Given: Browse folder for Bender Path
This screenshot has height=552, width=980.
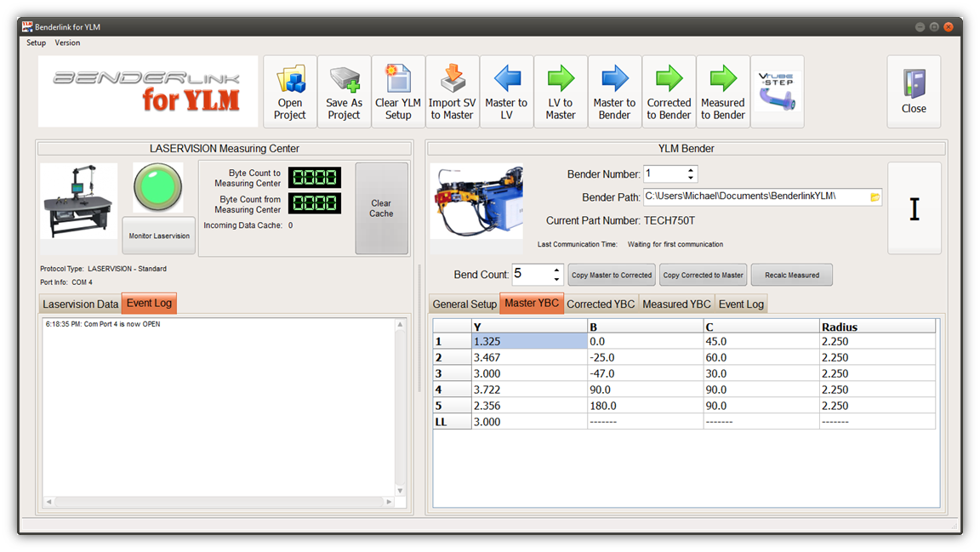Looking at the screenshot, I should tap(875, 197).
